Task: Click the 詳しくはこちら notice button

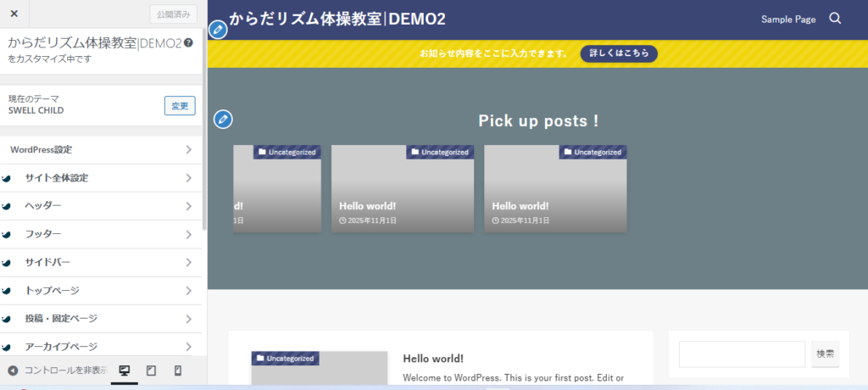Action: 619,53
